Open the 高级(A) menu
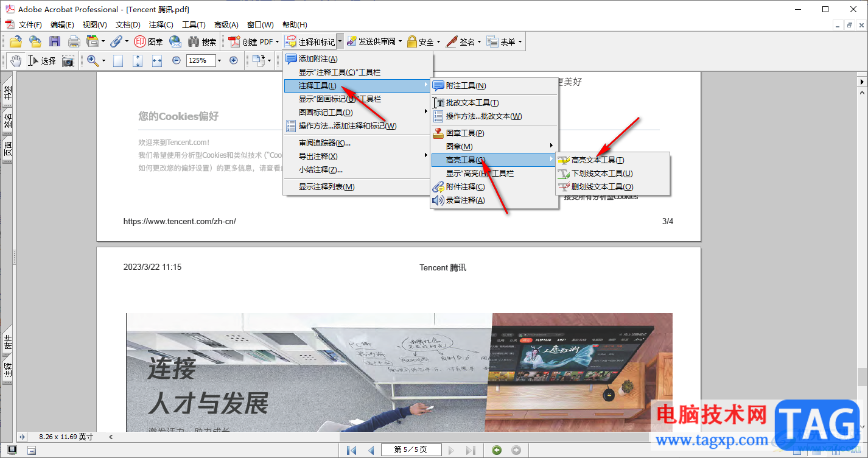The height and width of the screenshot is (458, 868). 226,25
